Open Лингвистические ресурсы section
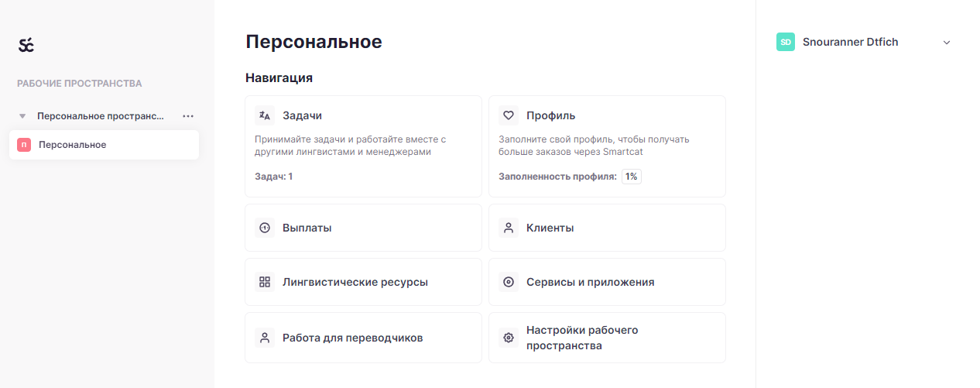This screenshot has height=388, width=980. (355, 282)
